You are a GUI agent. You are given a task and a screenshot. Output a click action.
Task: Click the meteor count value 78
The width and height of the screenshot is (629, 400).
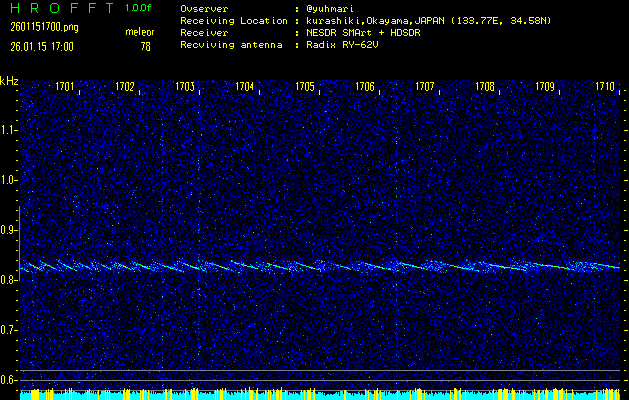point(145,46)
